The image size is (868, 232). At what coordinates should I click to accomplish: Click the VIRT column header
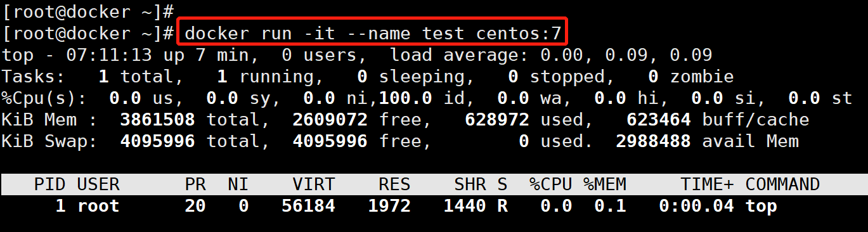[313, 184]
